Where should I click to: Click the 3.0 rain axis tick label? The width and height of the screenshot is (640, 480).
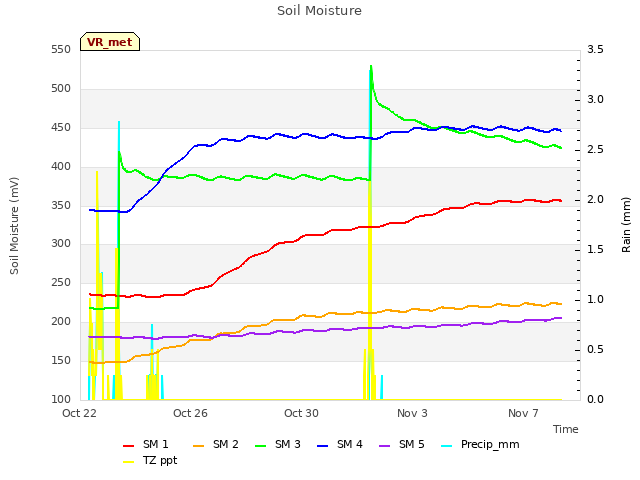coord(595,100)
